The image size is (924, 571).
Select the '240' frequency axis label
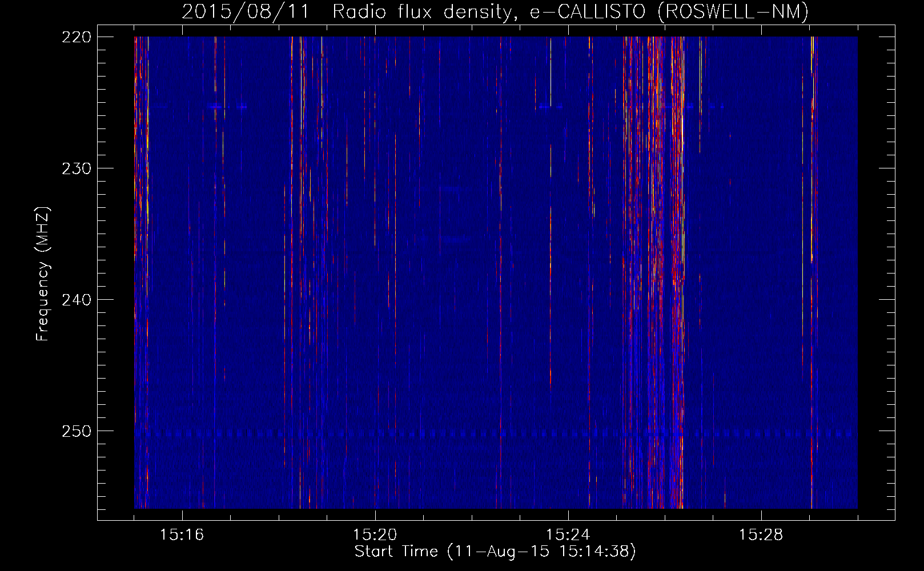tap(76, 300)
